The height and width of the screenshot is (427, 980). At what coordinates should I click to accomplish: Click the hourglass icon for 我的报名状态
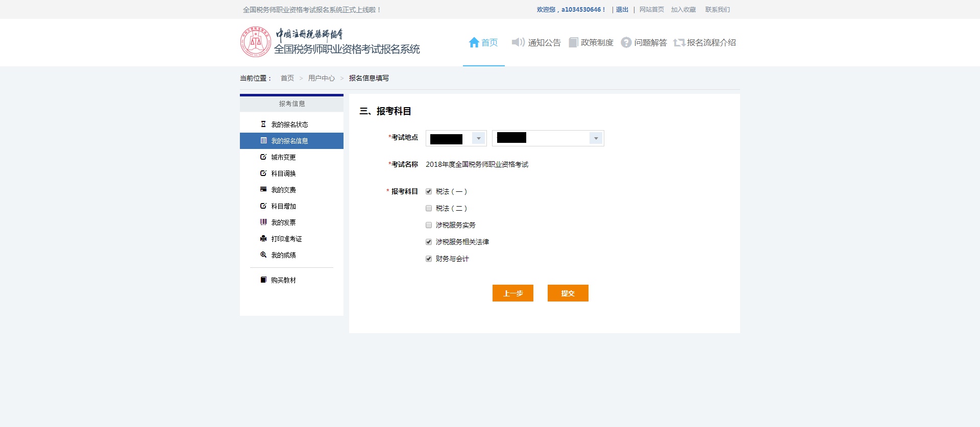[x=263, y=124]
